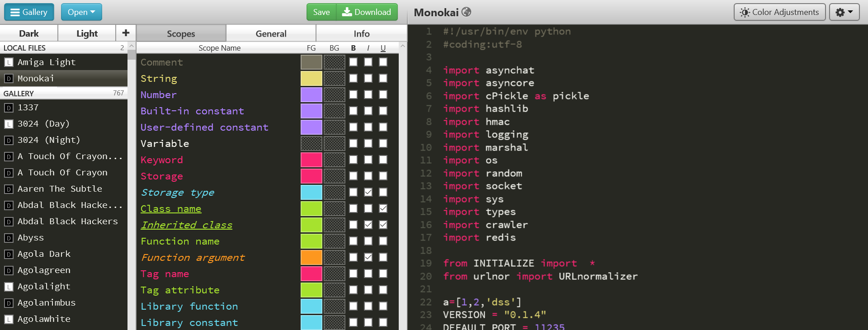Viewport: 868px width, 330px height.
Task: Click the D icon next to A Touch Of Crayon
Action: click(9, 173)
